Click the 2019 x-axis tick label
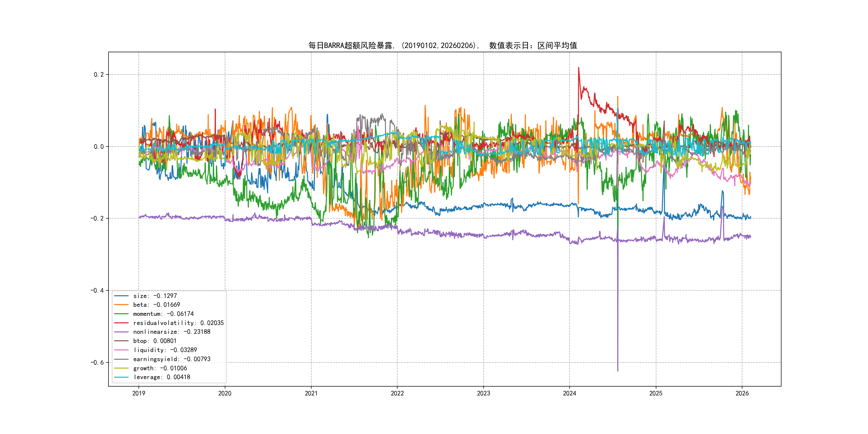 (139, 394)
